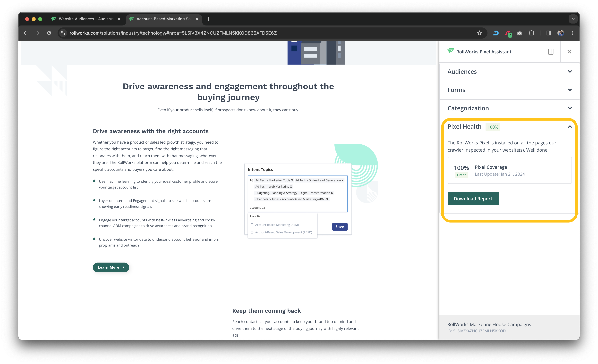Image resolution: width=598 pixels, height=364 pixels.
Task: Expand the Audiences section
Action: click(509, 72)
